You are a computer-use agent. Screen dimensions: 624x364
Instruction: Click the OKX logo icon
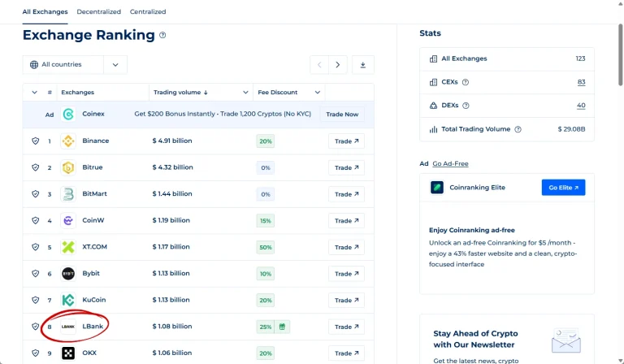pyautogui.click(x=68, y=353)
